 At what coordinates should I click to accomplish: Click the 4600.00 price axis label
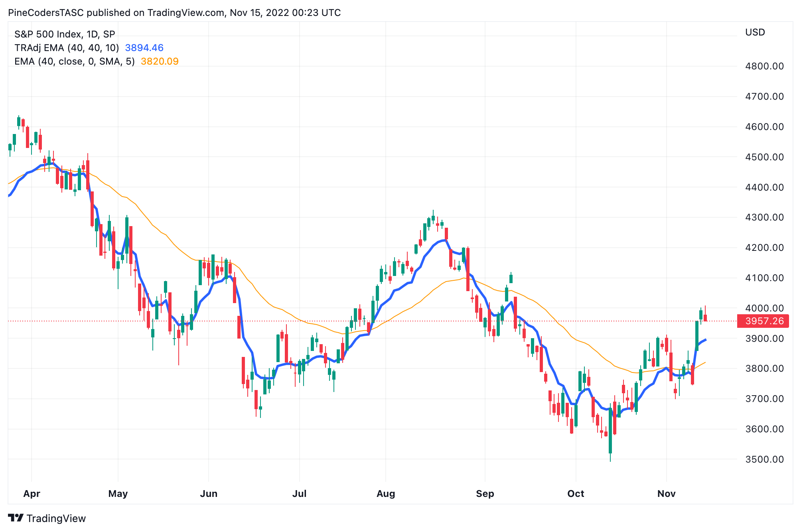(x=764, y=127)
